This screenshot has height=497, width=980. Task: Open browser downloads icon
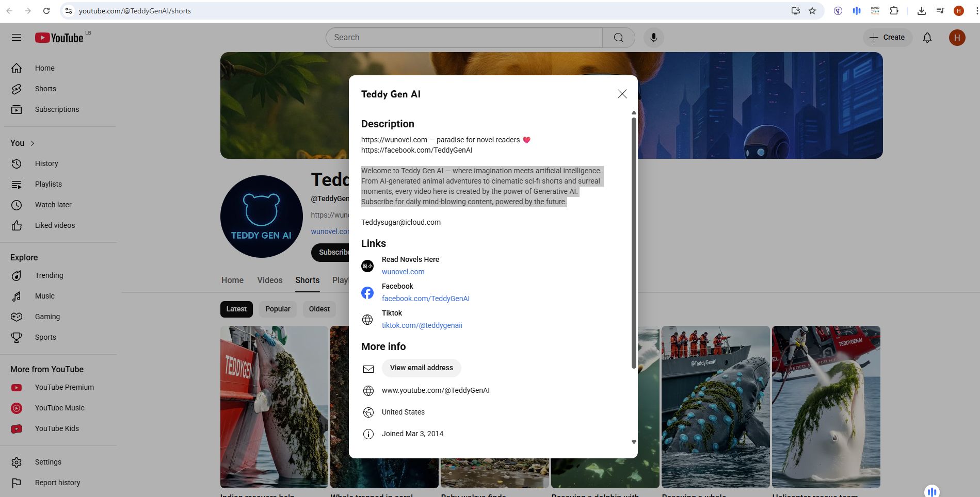click(x=921, y=11)
